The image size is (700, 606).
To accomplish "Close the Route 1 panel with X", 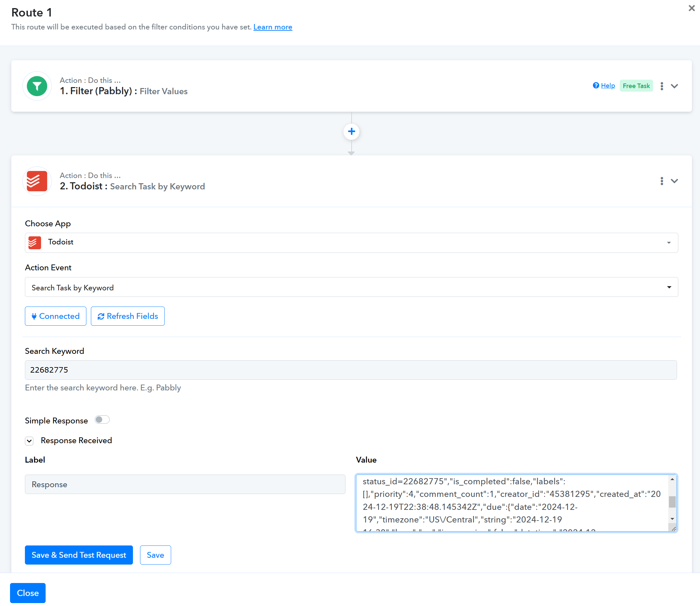I will [692, 8].
